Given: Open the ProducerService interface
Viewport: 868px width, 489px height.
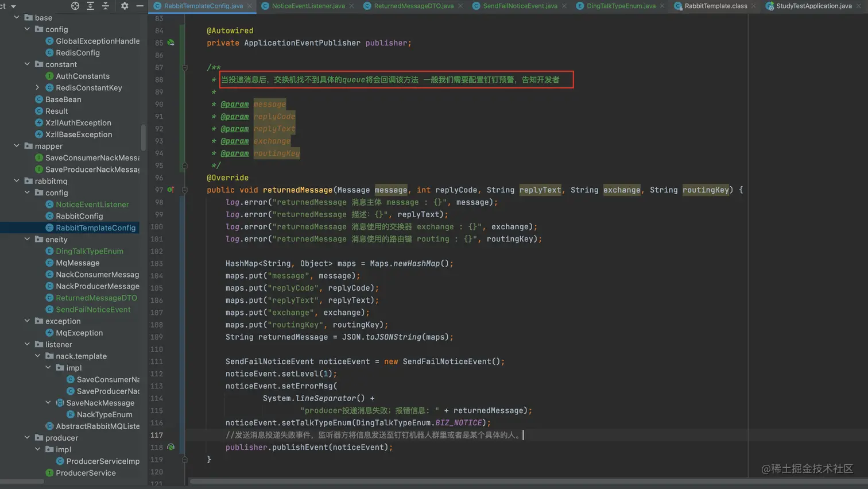Looking at the screenshot, I should click(x=80, y=473).
